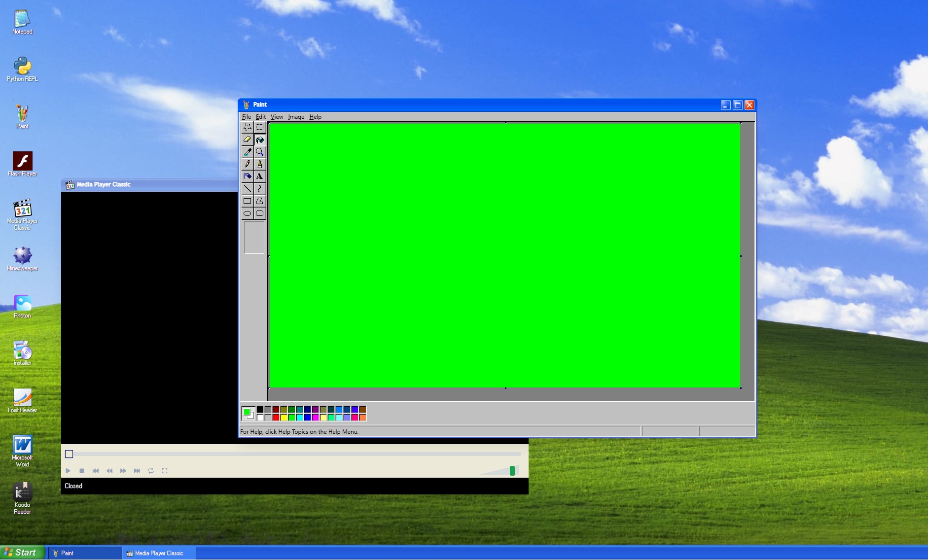Toggle repeat playback in Media Player Classic
Screen dimensions: 928x560
click(x=151, y=471)
